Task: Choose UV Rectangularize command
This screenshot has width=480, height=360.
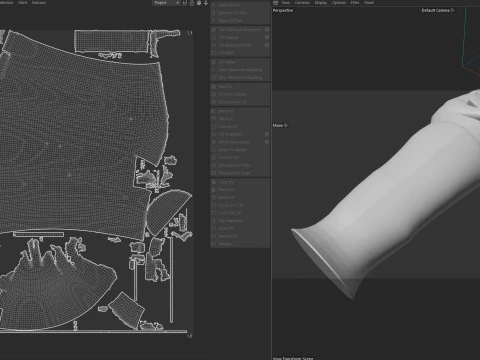Action: [x=240, y=142]
